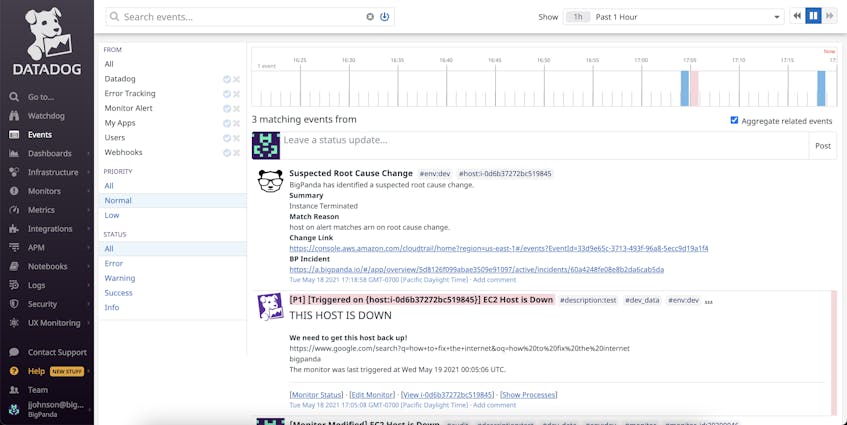The width and height of the screenshot is (847, 425).
Task: Open Metrics sidebar icon
Action: click(x=14, y=210)
